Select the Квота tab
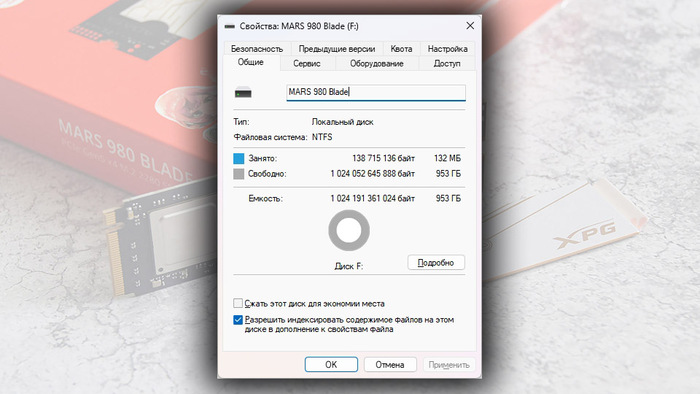This screenshot has height=394, width=700. [x=401, y=49]
